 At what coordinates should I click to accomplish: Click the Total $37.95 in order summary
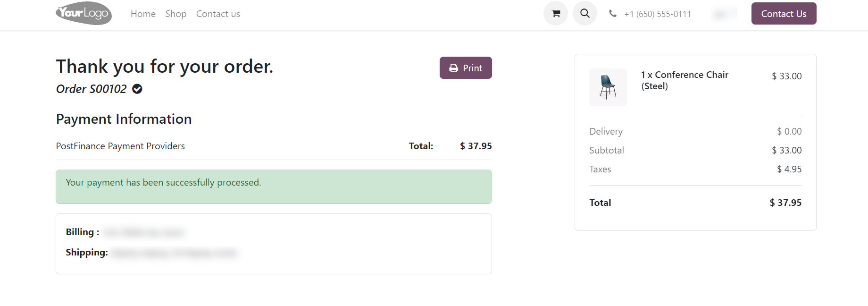(x=785, y=202)
